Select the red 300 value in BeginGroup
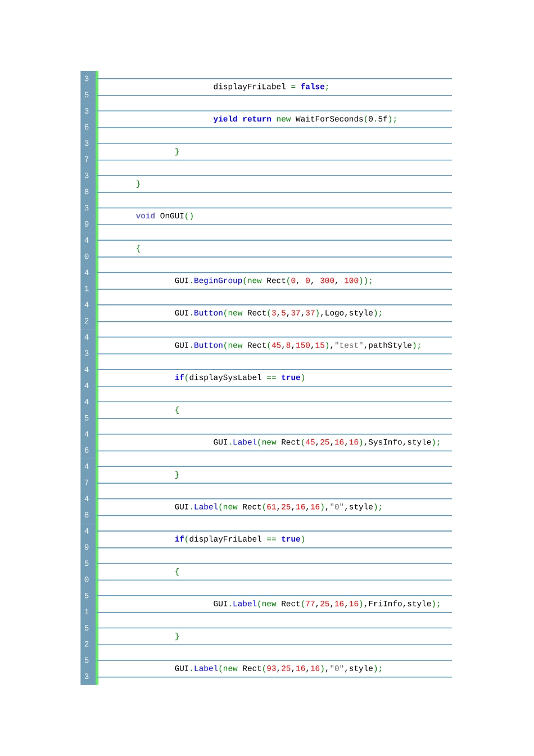Viewport: 534px width, 756px height. click(327, 281)
